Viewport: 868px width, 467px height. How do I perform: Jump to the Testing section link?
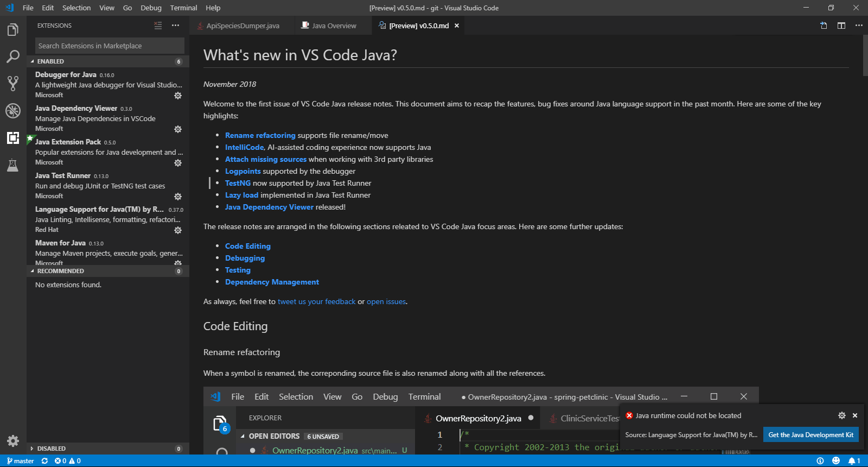tap(238, 270)
